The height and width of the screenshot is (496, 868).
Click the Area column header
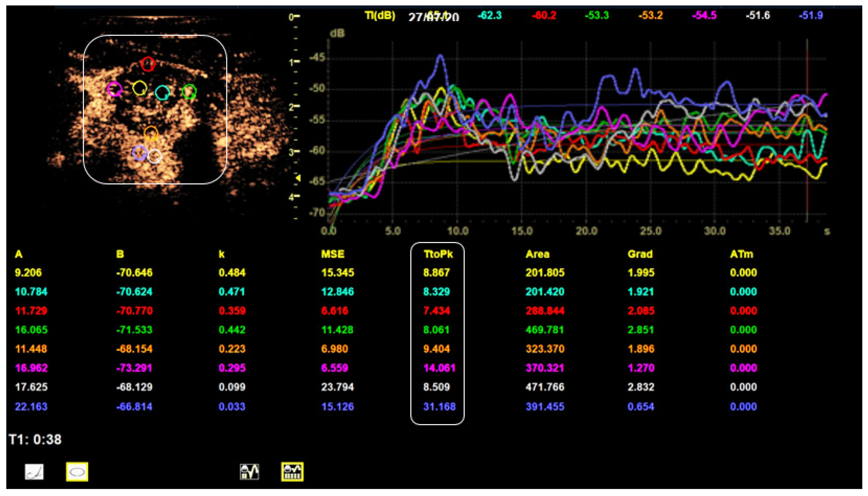click(x=537, y=254)
